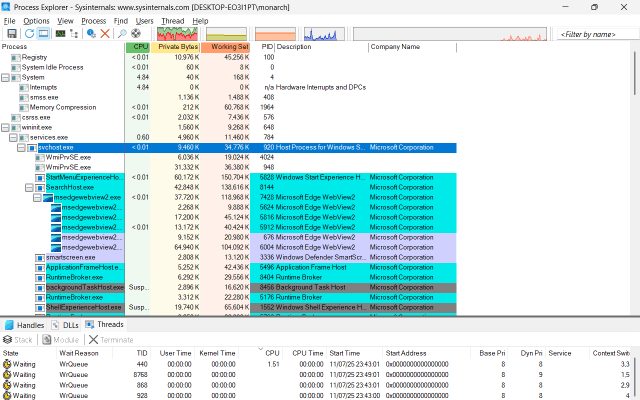
Task: Click the ApplicationFrameHost process icon
Action: tap(40, 268)
